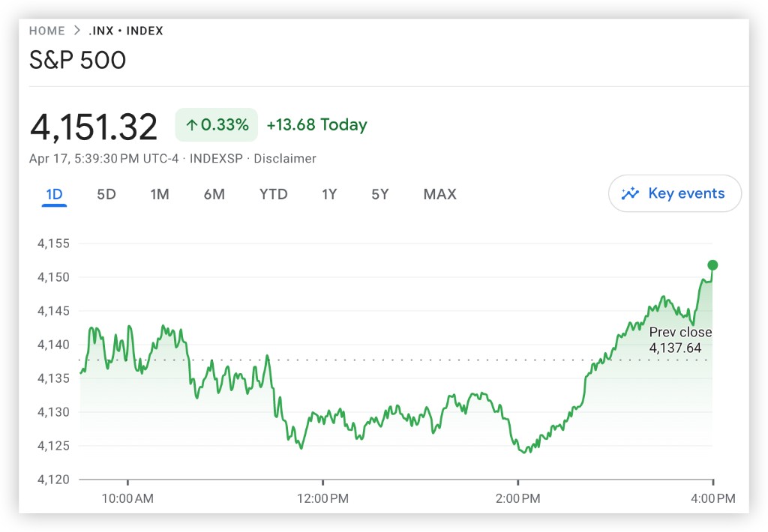The height and width of the screenshot is (532, 768).
Task: Click the green up-arrow percent badge
Action: click(x=217, y=125)
